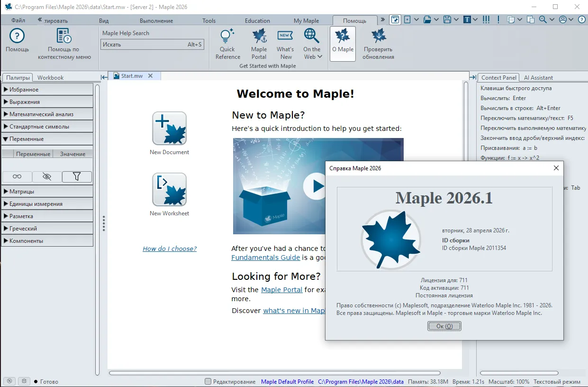Click the stop-execution icon in status bar

[9, 381]
